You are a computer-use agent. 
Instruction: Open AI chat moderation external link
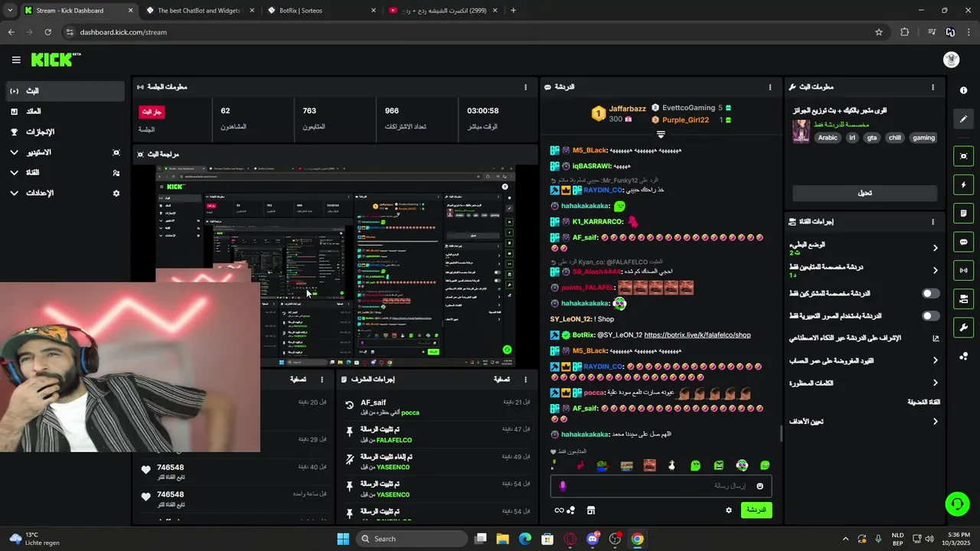tap(935, 338)
